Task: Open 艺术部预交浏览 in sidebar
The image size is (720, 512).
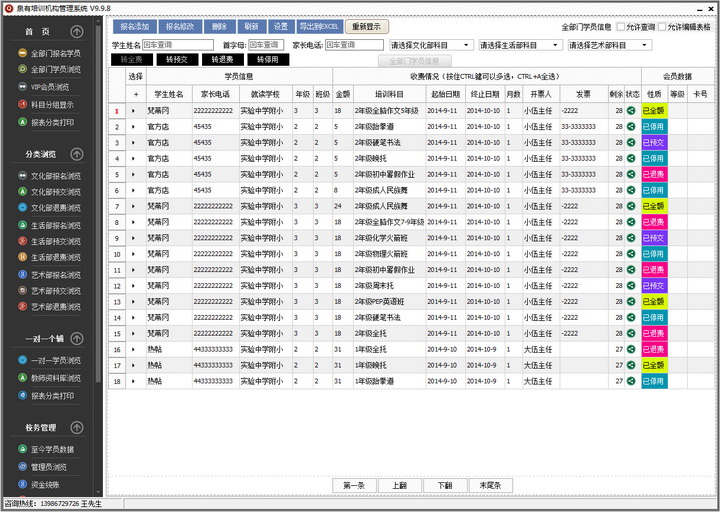Action: coord(50,291)
